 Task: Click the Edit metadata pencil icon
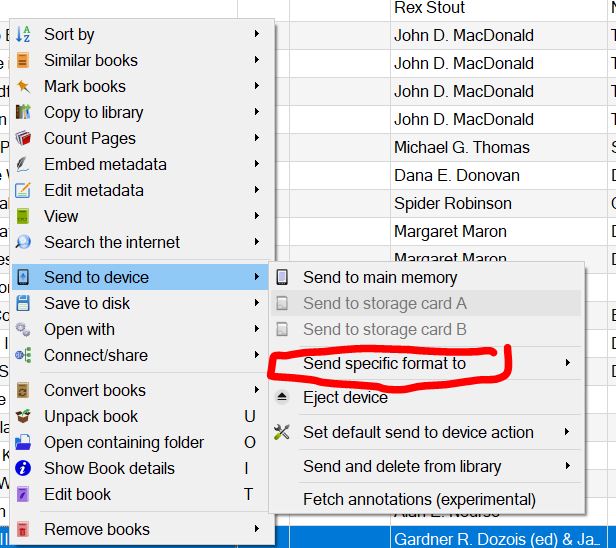pyautogui.click(x=24, y=190)
